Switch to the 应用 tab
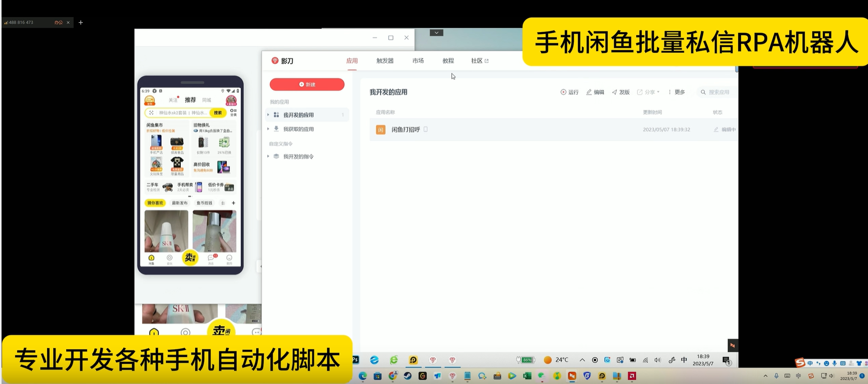 click(352, 61)
